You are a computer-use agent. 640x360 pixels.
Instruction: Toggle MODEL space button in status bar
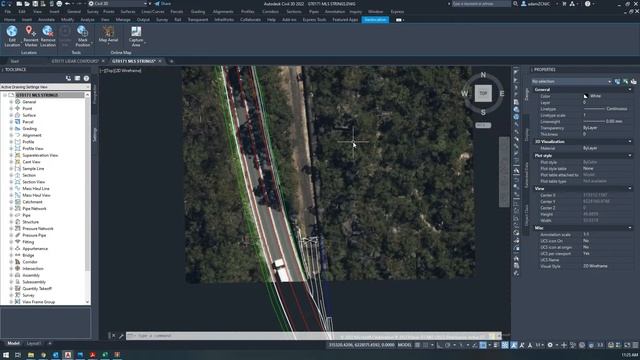coord(404,345)
